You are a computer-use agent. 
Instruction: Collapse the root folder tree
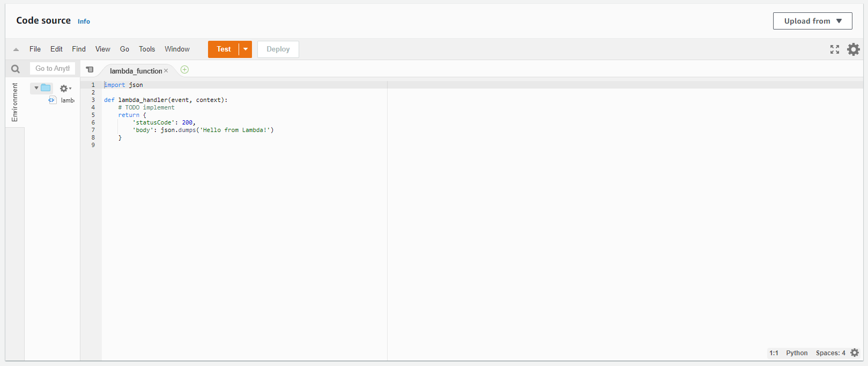tap(36, 88)
